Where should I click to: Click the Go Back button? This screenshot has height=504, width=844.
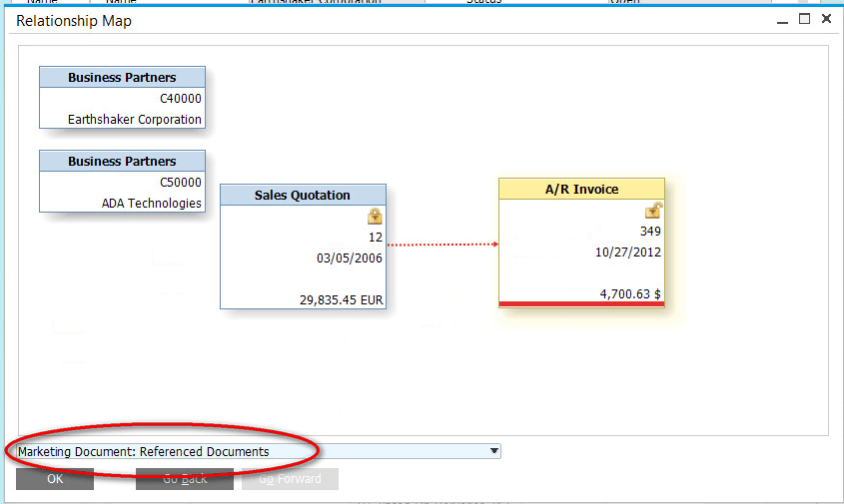coord(185,479)
